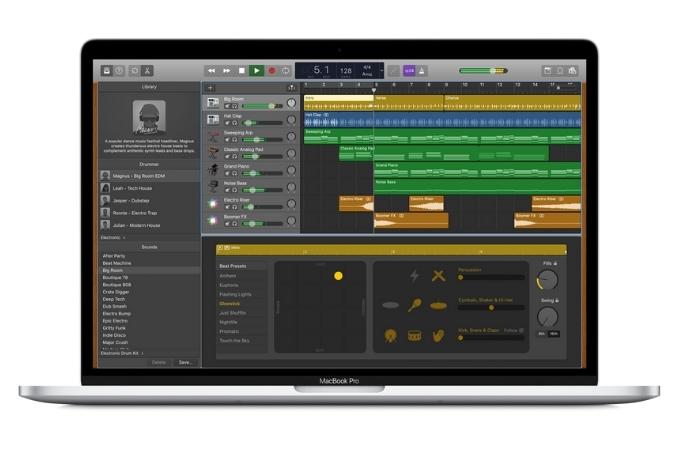Select the Just Shuffle beat preset
This screenshot has height=453, width=679.
click(x=242, y=313)
